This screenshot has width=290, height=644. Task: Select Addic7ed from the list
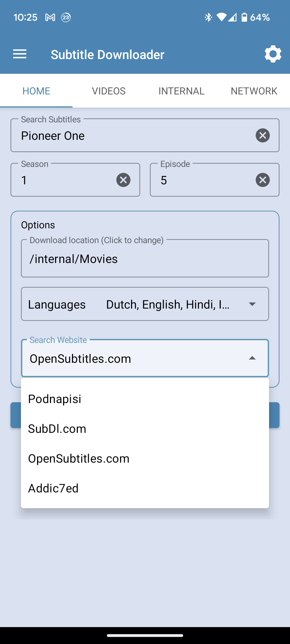pos(145,488)
